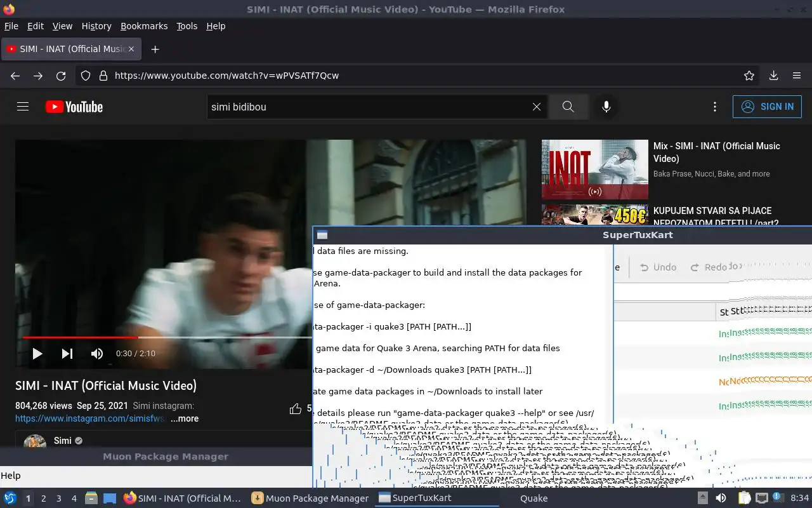The height and width of the screenshot is (508, 812).
Task: Open the View menu
Action: [62, 26]
